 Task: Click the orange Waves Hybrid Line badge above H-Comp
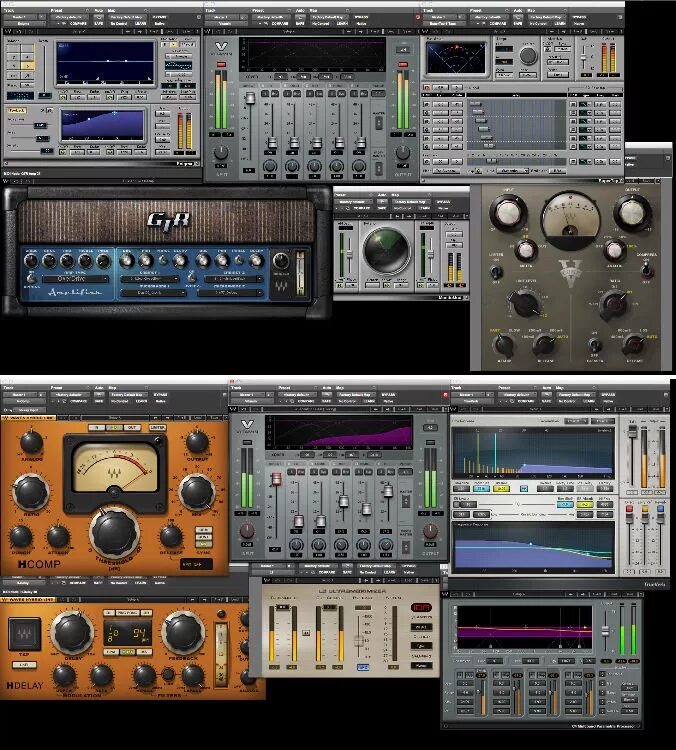pyautogui.click(x=29, y=418)
